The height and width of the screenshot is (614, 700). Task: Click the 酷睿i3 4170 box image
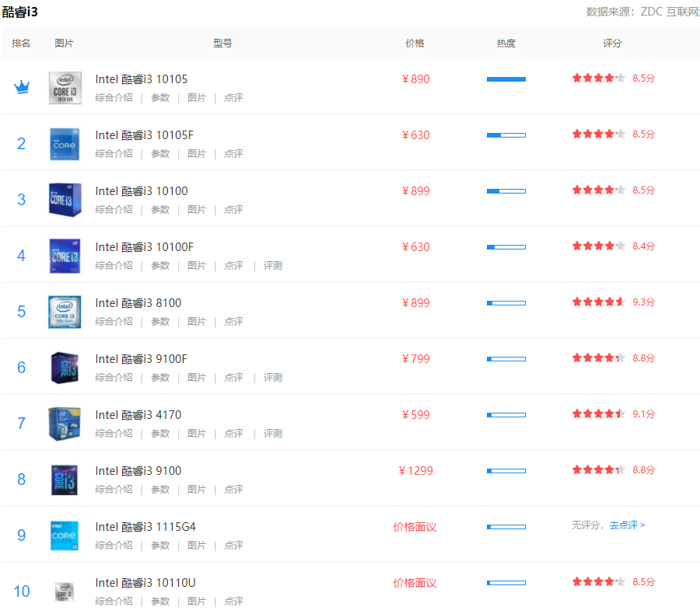65,424
